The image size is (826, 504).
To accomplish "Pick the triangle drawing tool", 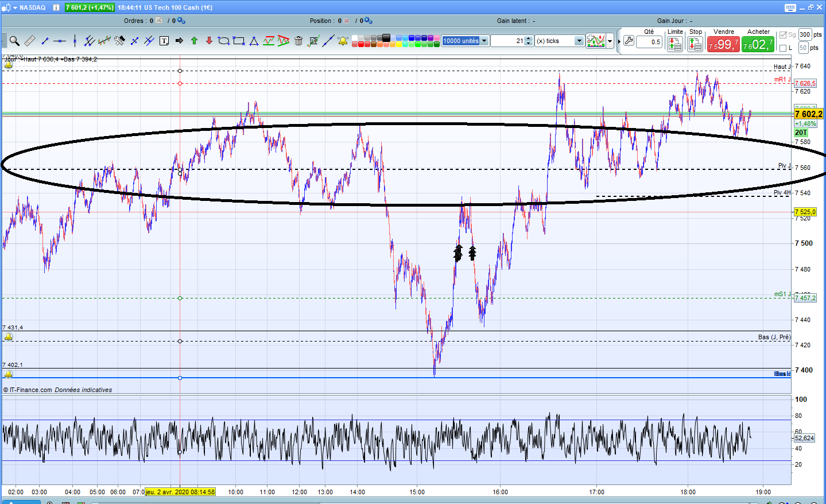I will [254, 41].
